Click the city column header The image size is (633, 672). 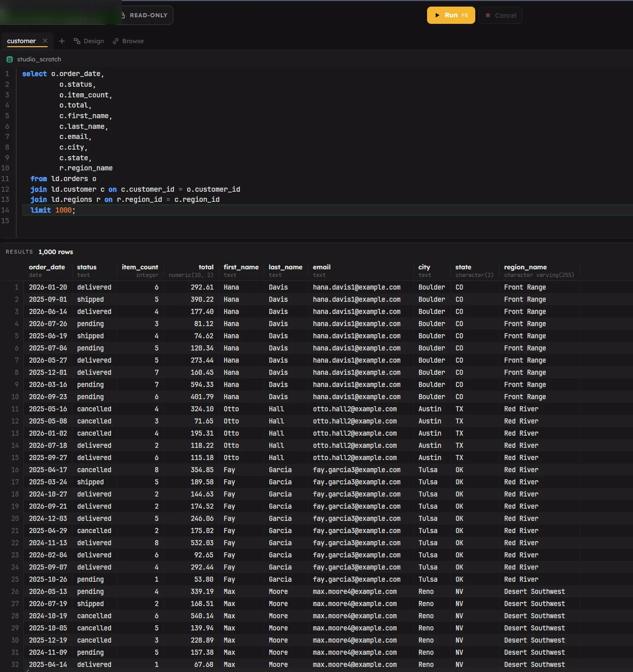tap(424, 267)
